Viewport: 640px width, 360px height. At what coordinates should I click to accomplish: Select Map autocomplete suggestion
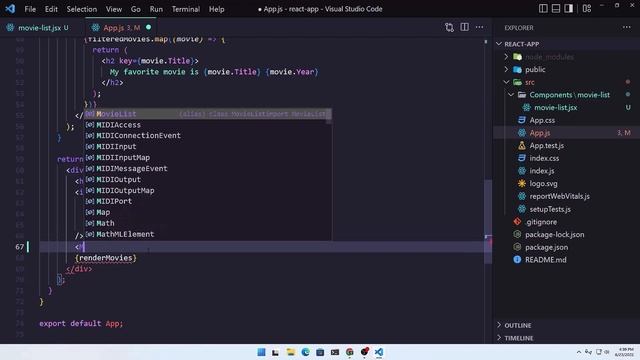(208, 212)
